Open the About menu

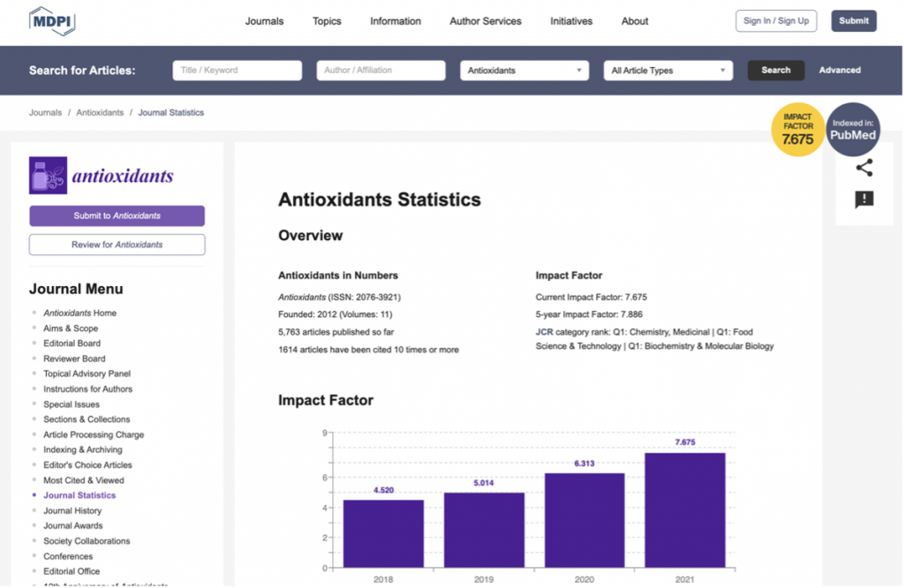point(635,21)
